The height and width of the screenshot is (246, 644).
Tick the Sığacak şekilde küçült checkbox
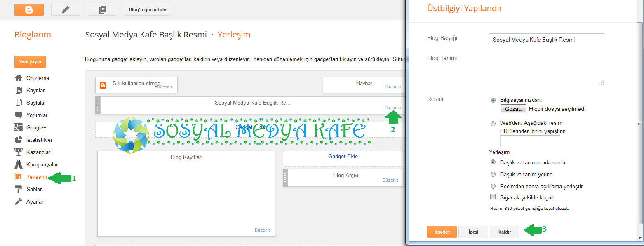pyautogui.click(x=493, y=197)
